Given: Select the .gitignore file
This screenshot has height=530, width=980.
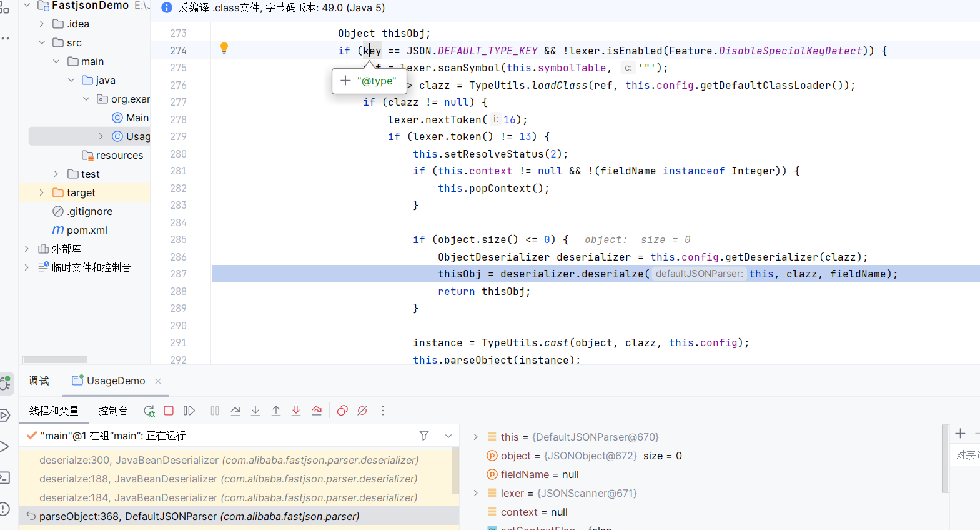Looking at the screenshot, I should pyautogui.click(x=83, y=211).
